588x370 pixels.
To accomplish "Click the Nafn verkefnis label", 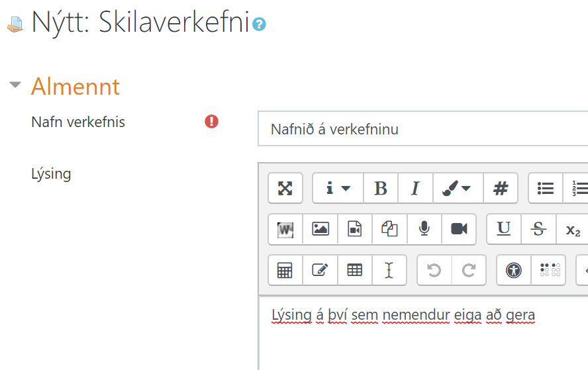I will pos(78,122).
